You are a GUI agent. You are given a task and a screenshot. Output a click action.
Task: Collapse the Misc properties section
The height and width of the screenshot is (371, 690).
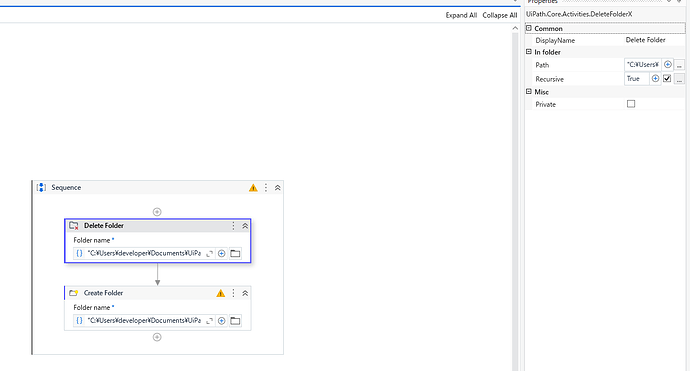529,92
